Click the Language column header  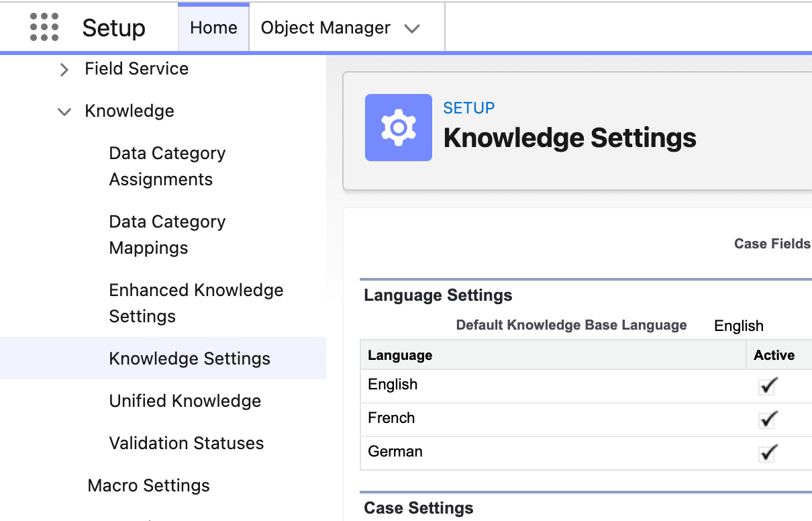coord(400,355)
